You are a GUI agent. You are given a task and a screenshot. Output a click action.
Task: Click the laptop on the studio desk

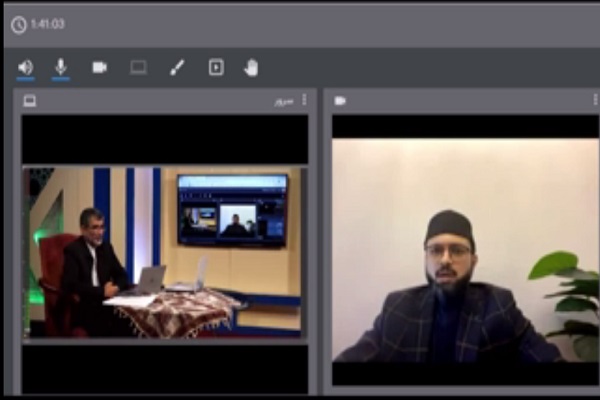147,281
